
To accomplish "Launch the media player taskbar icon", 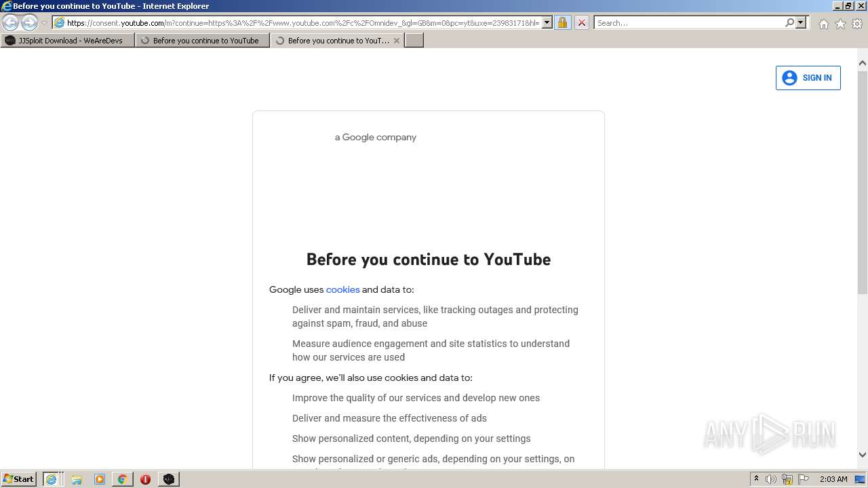I will 100,479.
